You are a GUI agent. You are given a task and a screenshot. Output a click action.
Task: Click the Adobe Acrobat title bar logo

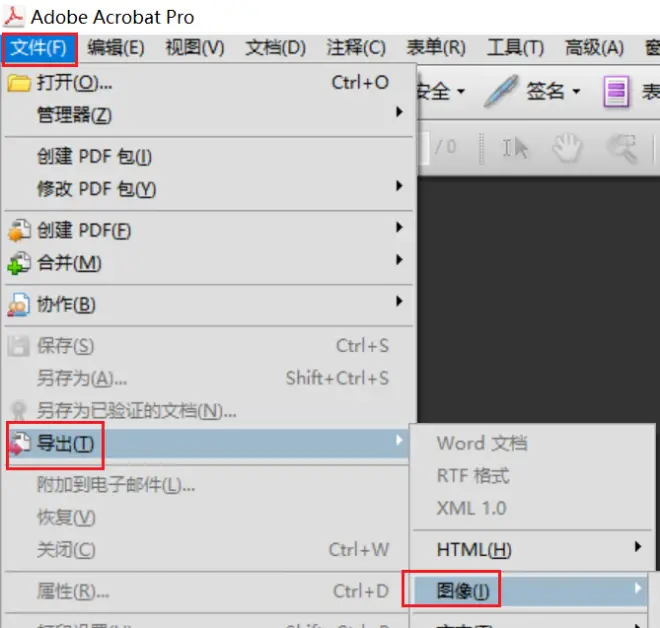[x=13, y=16]
